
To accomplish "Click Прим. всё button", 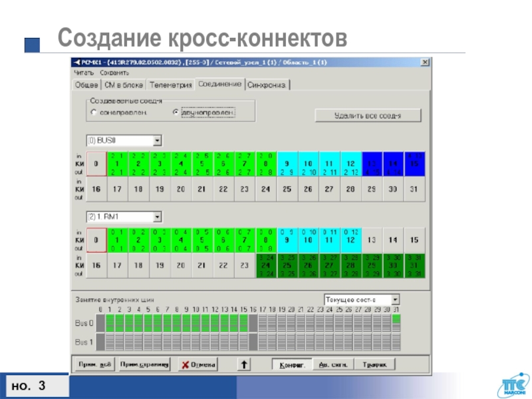I will pyautogui.click(x=94, y=364).
